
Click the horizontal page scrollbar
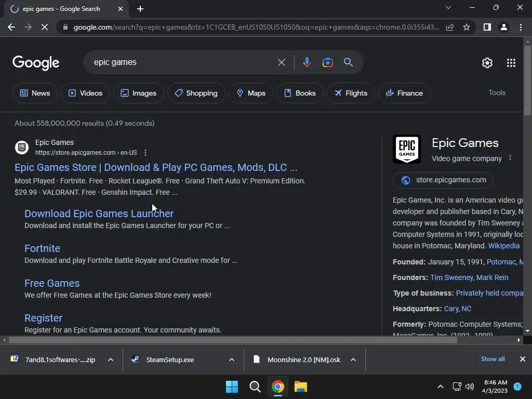233,340
